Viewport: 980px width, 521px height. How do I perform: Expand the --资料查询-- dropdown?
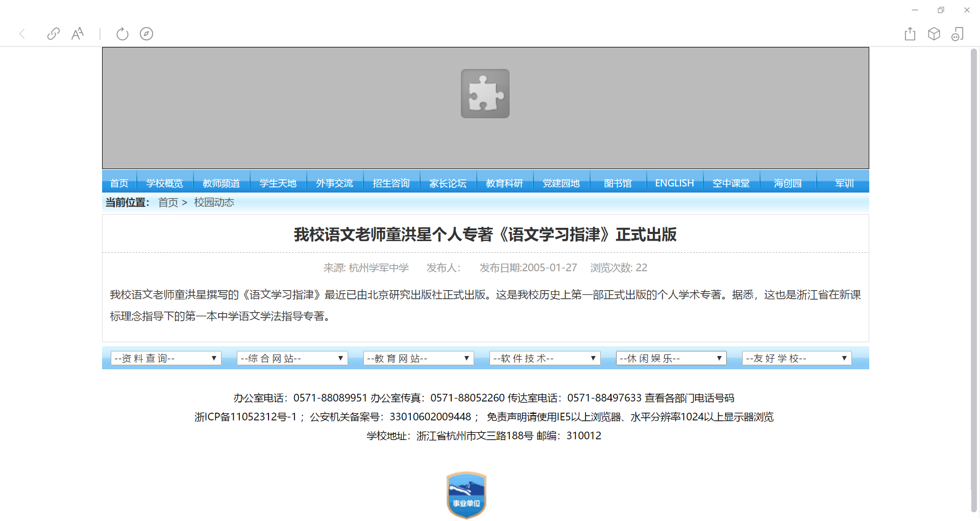pos(166,358)
